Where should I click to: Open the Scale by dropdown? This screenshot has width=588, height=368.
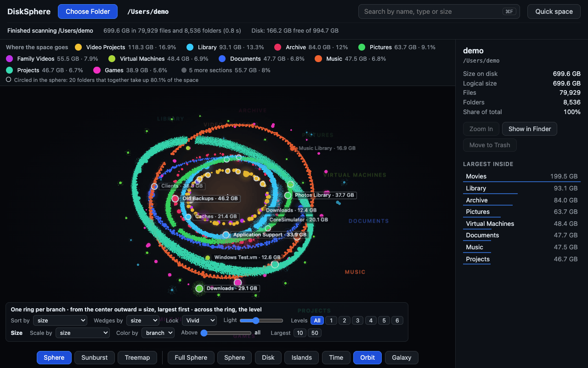(x=83, y=333)
